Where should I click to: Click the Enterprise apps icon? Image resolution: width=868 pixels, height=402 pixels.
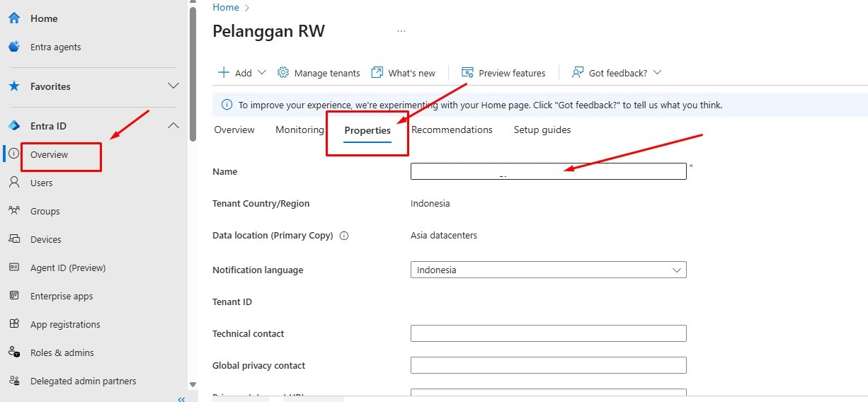[14, 296]
